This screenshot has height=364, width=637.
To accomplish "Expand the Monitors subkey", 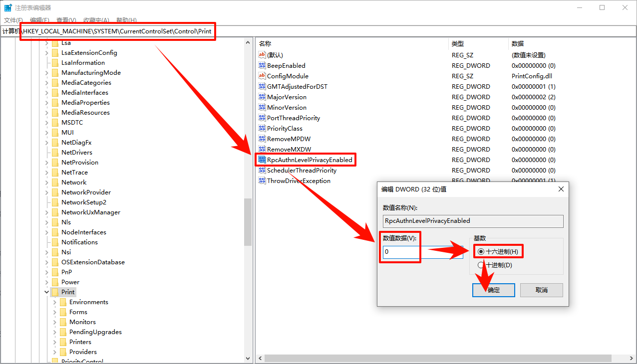I will [55, 322].
